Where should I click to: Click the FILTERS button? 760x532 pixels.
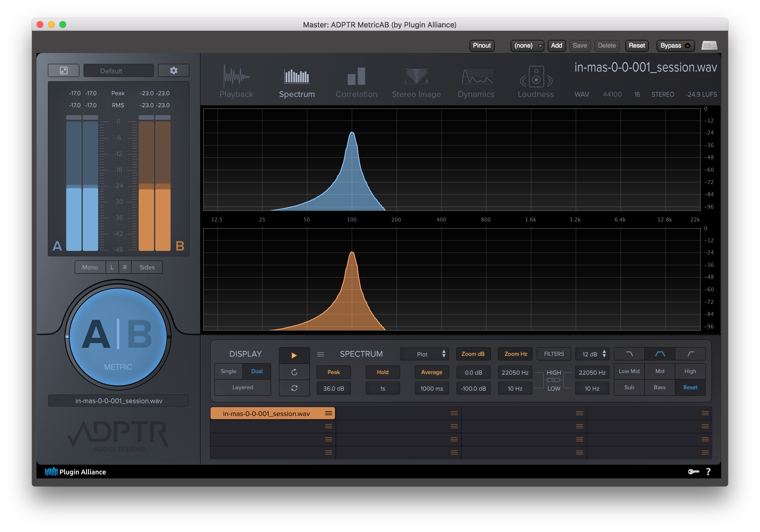(554, 354)
